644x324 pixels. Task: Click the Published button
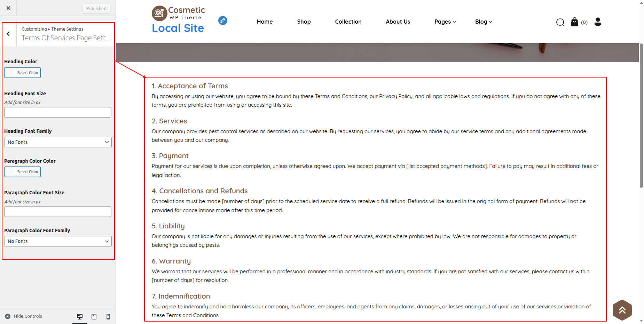pyautogui.click(x=96, y=8)
